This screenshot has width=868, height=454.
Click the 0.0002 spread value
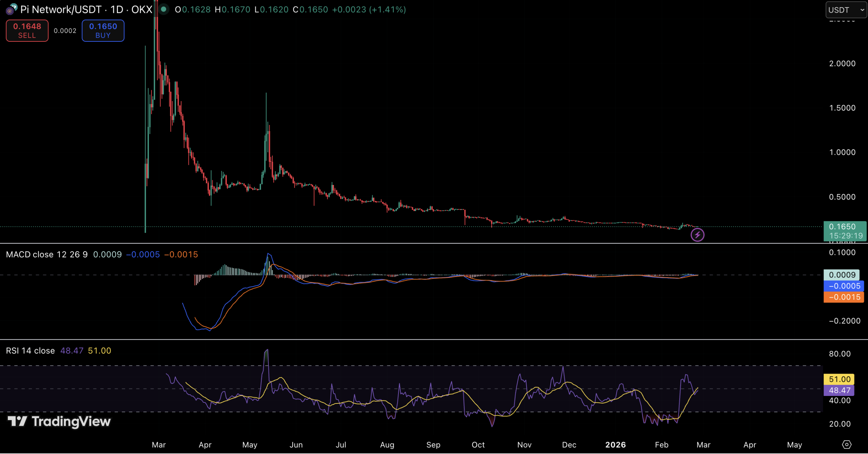[x=65, y=31]
